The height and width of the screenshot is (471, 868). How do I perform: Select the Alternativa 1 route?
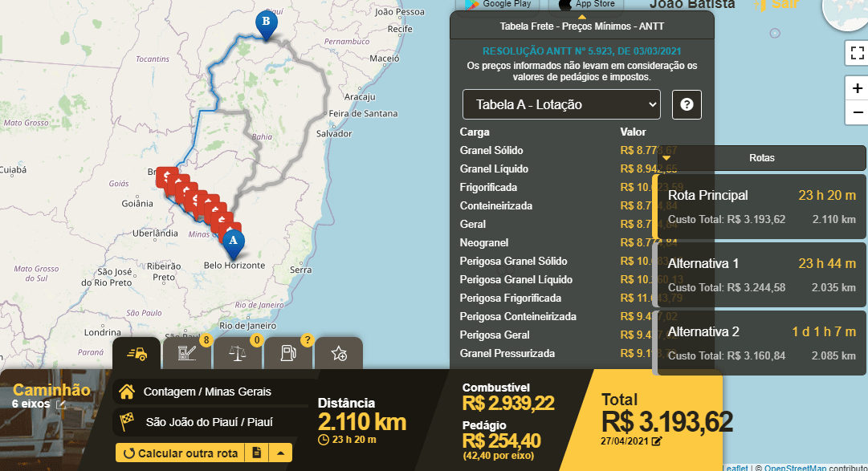point(761,274)
